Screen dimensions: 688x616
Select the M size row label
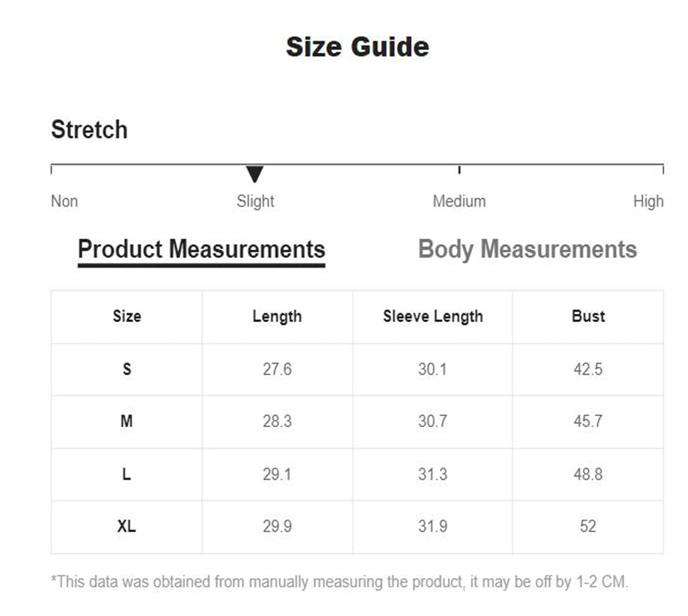127,421
